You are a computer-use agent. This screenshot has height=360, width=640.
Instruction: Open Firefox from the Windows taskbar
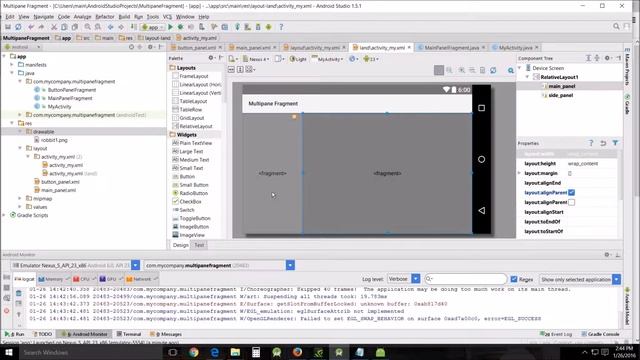coord(298,352)
